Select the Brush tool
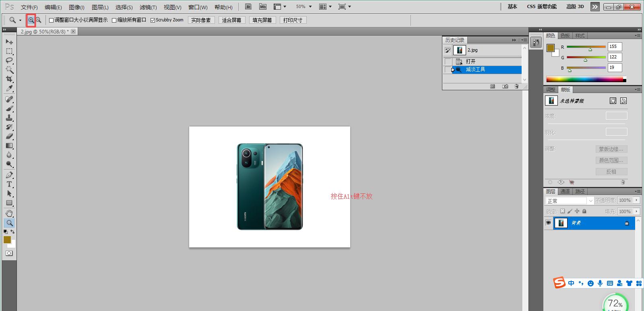The image size is (644, 311). point(9,108)
